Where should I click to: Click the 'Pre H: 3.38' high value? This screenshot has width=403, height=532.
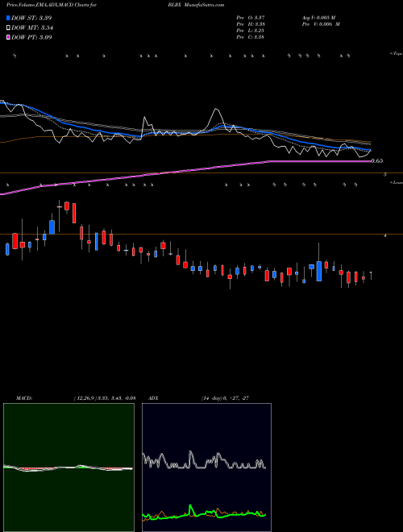251,24
